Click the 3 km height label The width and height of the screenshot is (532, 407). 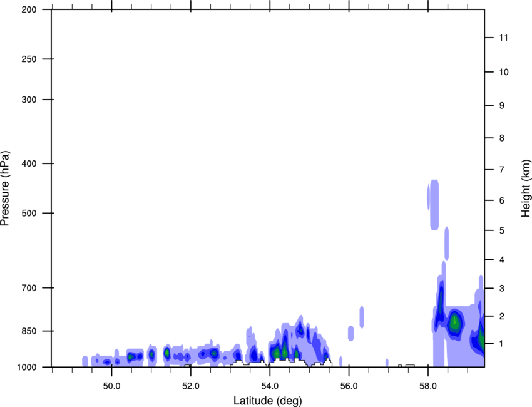coord(502,289)
